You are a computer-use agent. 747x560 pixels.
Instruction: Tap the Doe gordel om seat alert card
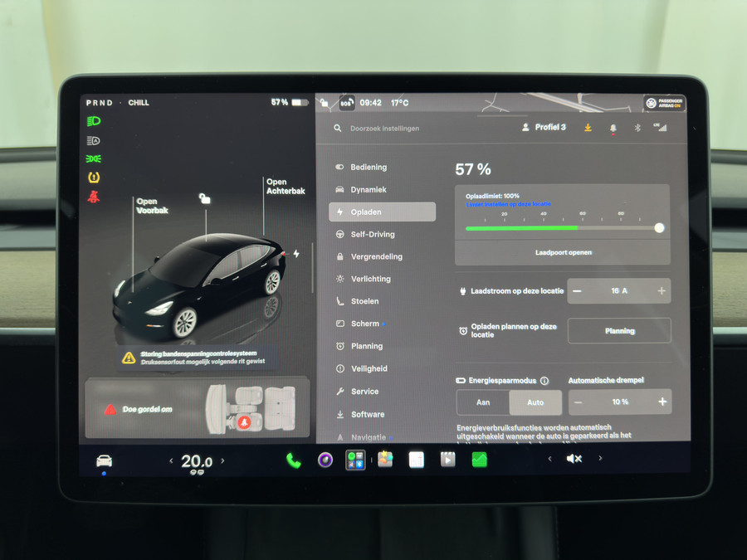198,408
